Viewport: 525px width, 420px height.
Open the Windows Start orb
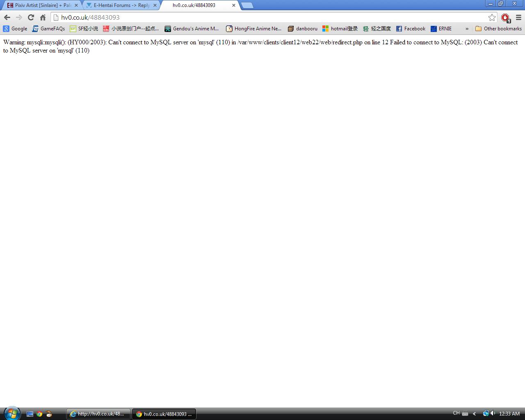pyautogui.click(x=12, y=413)
